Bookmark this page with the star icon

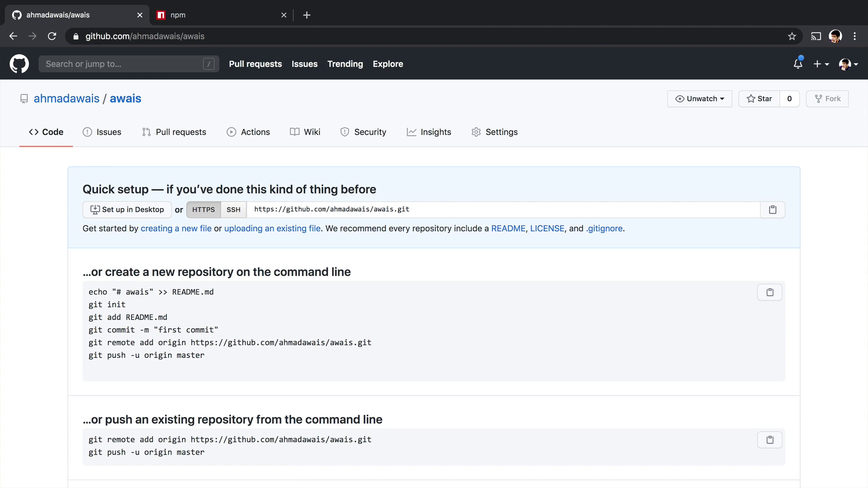(x=792, y=36)
